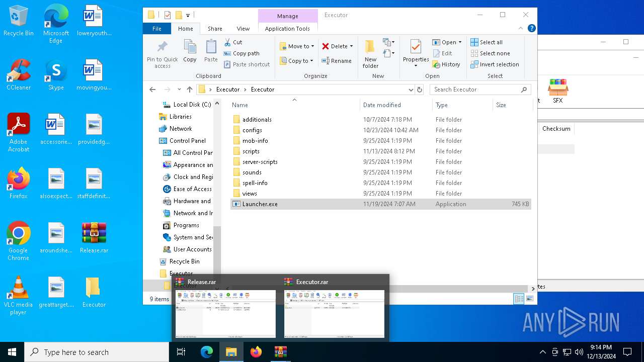Open the Delete dropdown arrow
Viewport: 644px width, 362px height.
[x=351, y=46]
